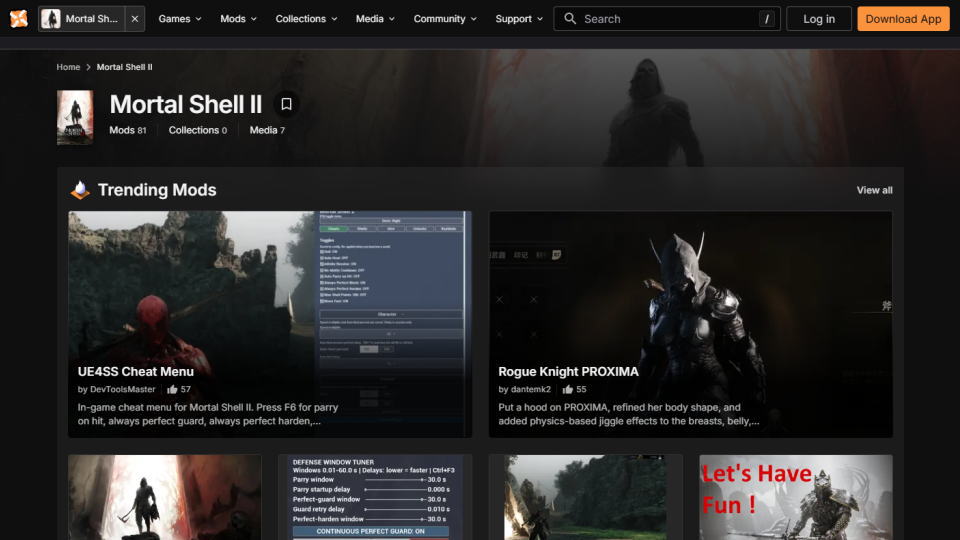
Task: Click View all trending mods
Action: pos(874,190)
